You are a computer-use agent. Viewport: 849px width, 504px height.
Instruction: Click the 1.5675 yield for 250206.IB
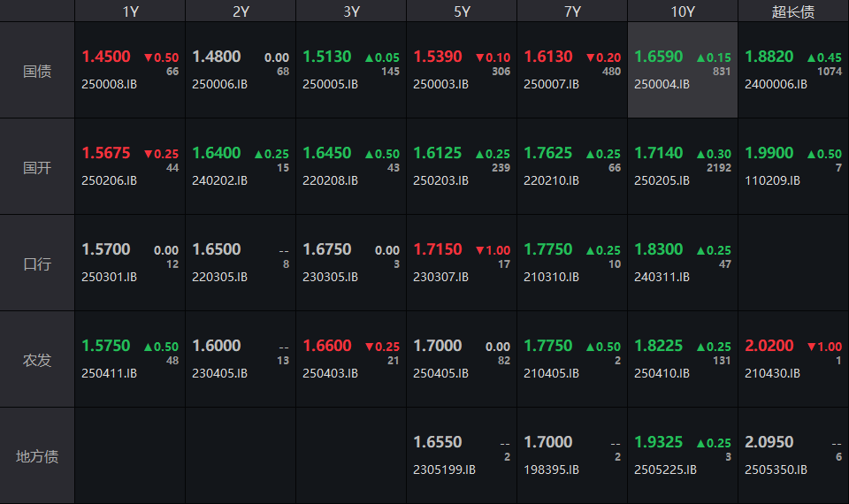tap(106, 153)
